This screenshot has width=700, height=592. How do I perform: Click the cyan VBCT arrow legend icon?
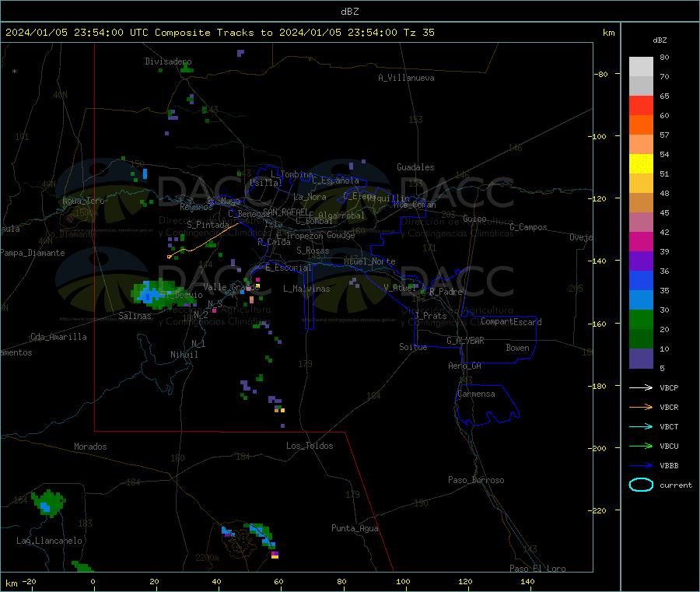pyautogui.click(x=641, y=427)
